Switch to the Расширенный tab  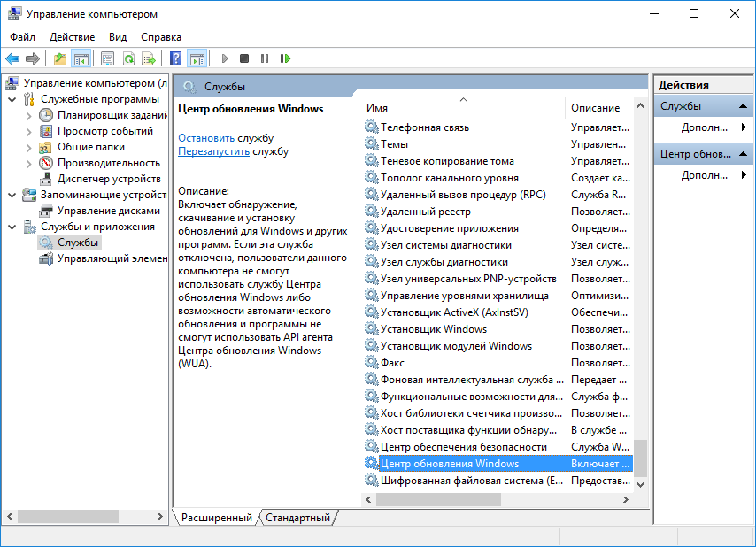[217, 518]
